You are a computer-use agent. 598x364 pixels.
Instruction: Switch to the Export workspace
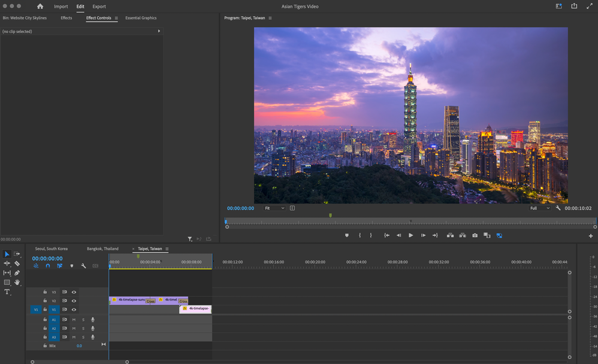pyautogui.click(x=99, y=7)
